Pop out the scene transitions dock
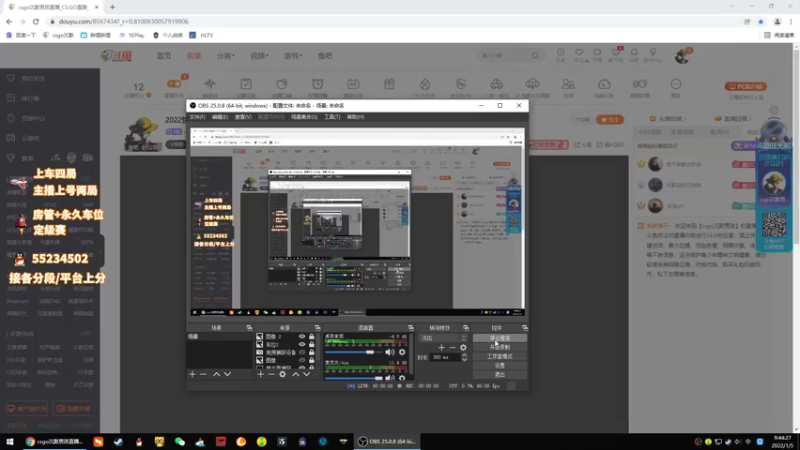800x450 pixels. (x=466, y=328)
